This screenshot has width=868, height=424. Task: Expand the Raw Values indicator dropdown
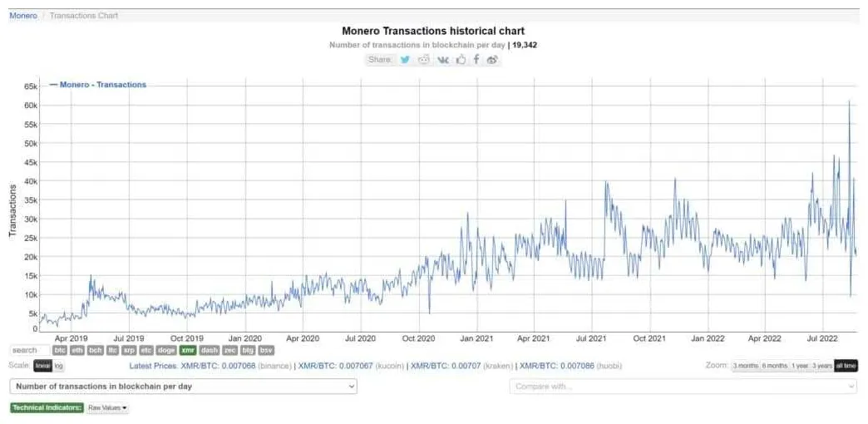coord(108,408)
